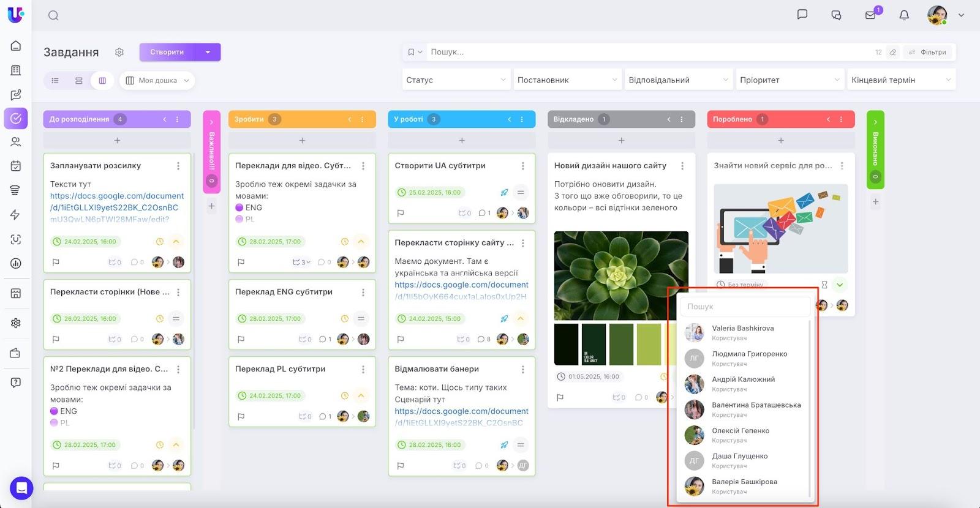Open the reports chart icon in sidebar
This screenshot has height=508, width=980.
(x=16, y=263)
